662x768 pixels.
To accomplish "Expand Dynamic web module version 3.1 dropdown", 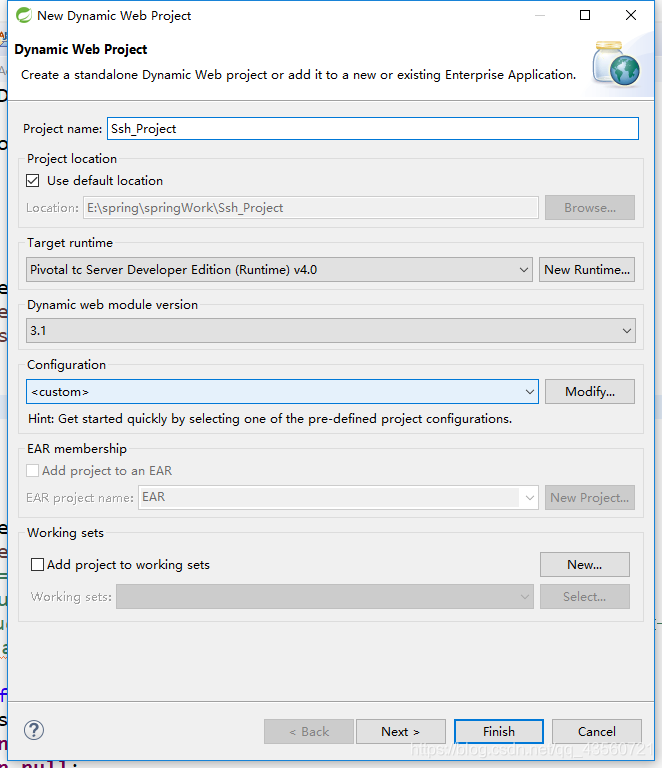I will coord(331,331).
